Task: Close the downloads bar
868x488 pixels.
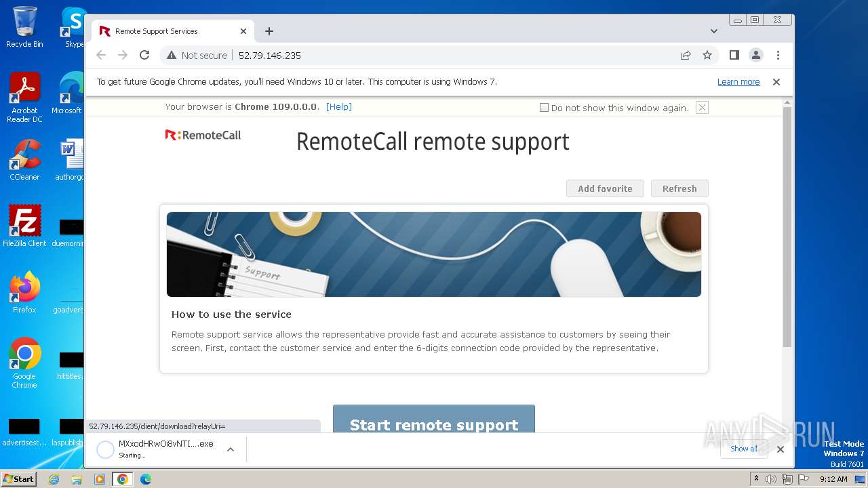Action: click(781, 449)
